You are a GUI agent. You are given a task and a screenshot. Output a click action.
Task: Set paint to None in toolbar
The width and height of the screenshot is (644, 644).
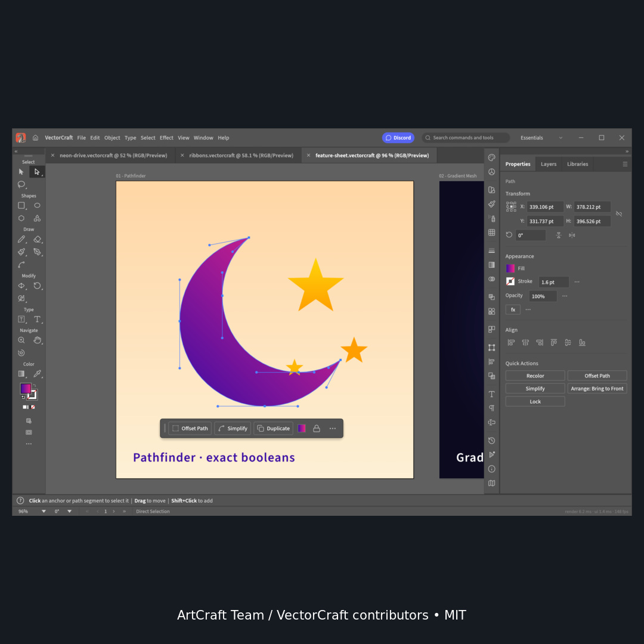[x=33, y=407]
